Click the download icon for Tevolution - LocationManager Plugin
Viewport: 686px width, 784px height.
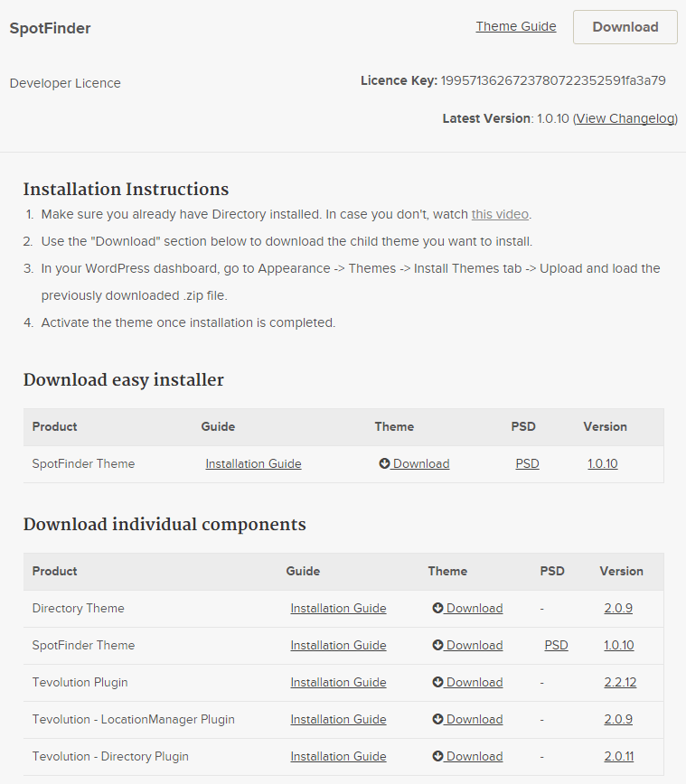click(x=437, y=719)
